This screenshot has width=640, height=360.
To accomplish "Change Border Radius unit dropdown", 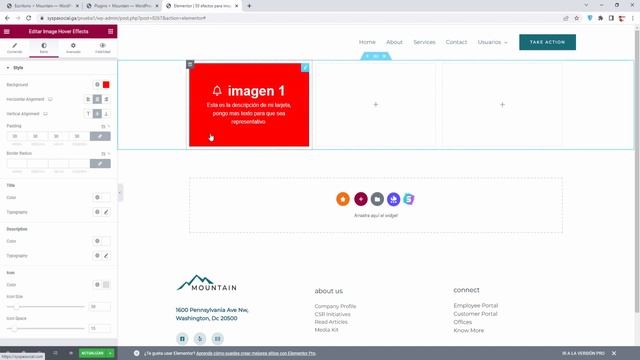I will coord(105,153).
